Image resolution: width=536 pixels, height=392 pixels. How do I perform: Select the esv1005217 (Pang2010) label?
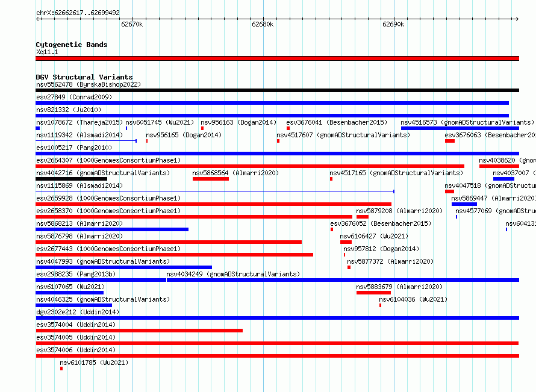pyautogui.click(x=74, y=148)
